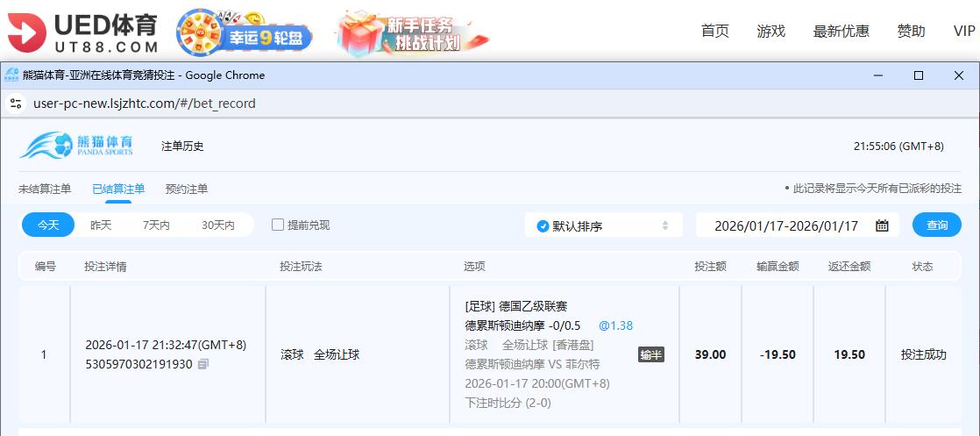Click the browser address bar URL
Image resolution: width=980 pixels, height=436 pixels.
[145, 104]
